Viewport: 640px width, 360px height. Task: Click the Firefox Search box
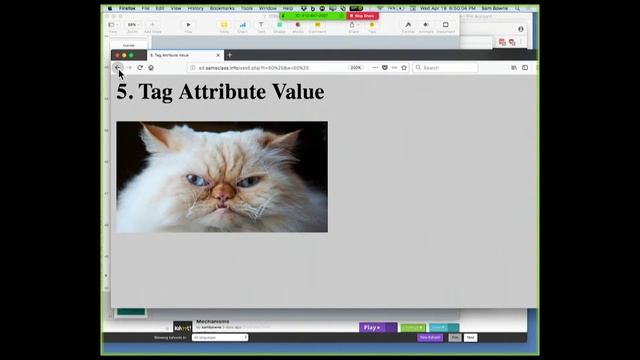point(445,68)
